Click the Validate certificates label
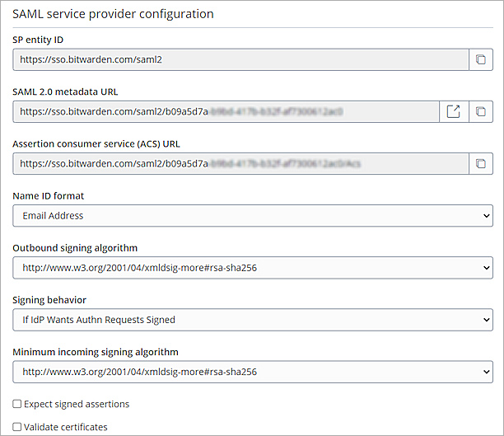This screenshot has width=504, height=436. pos(66,427)
